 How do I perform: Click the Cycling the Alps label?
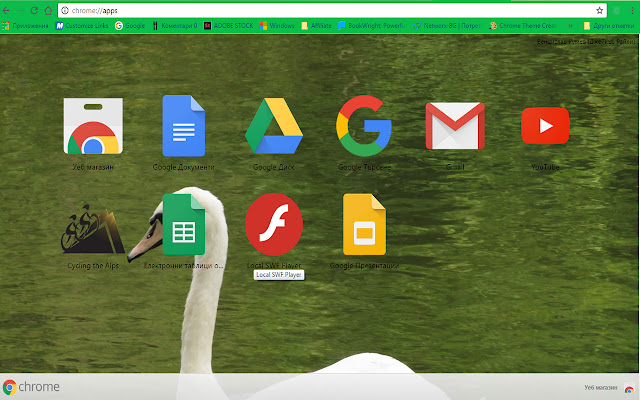93,266
